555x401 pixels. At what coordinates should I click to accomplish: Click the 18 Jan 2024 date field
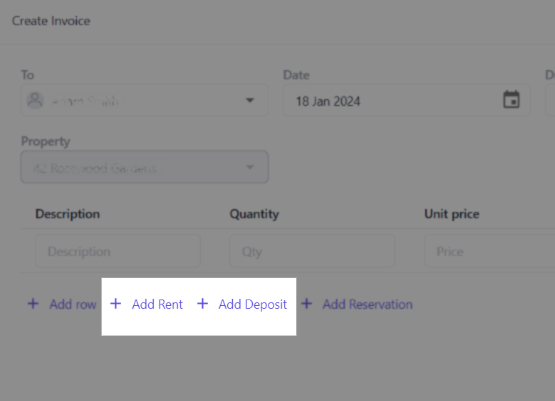(407, 101)
